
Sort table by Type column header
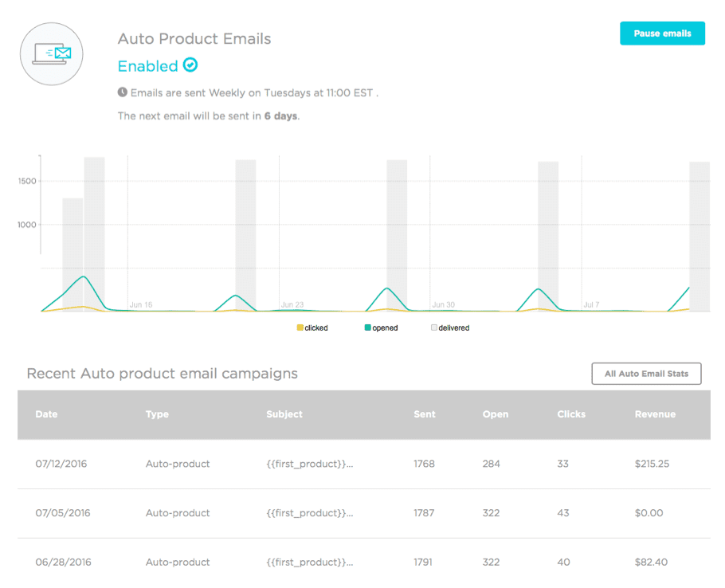(x=157, y=414)
